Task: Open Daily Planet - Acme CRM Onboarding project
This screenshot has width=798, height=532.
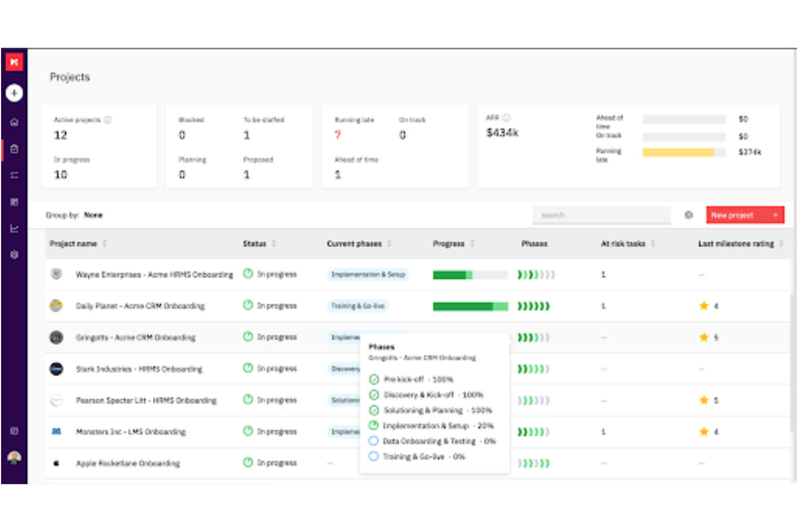Action: (140, 306)
